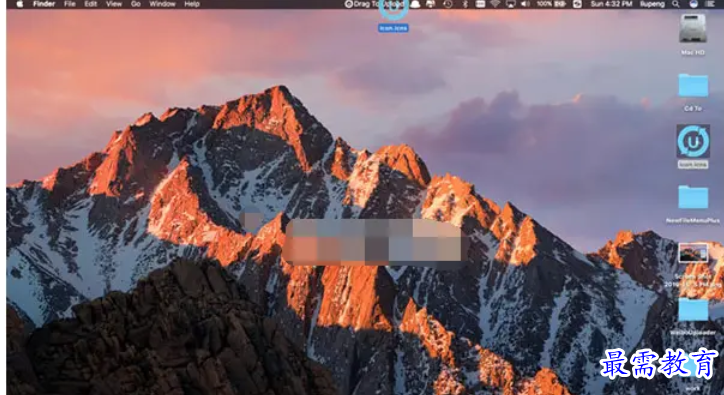The image size is (724, 395).
Task: Open Spotlight search magnifier
Action: (676, 4)
